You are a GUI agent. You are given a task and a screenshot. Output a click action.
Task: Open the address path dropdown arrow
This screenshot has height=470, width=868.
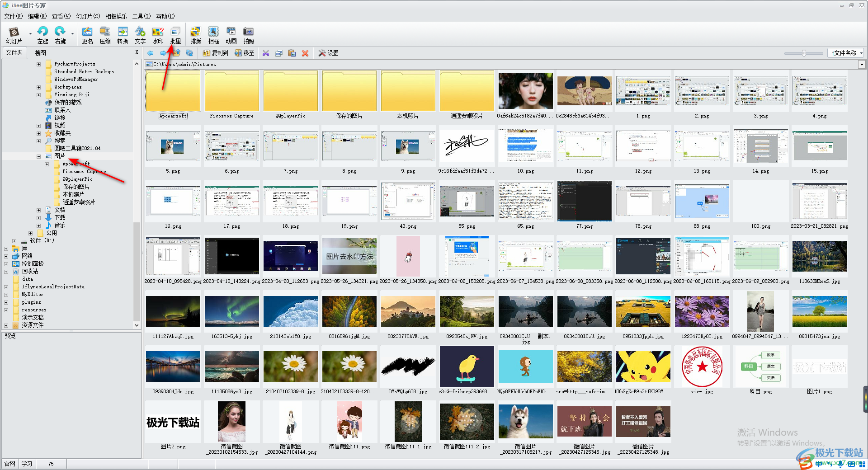point(862,65)
